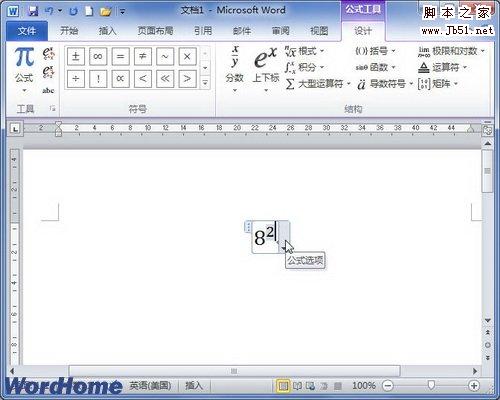Click the Redo icon in quick access toolbar

(73, 11)
